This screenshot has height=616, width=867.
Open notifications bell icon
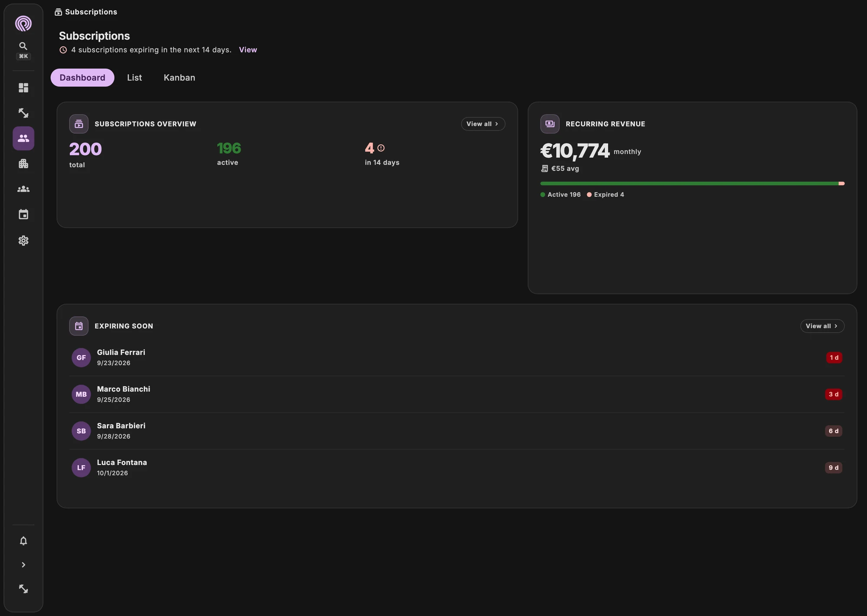23,541
